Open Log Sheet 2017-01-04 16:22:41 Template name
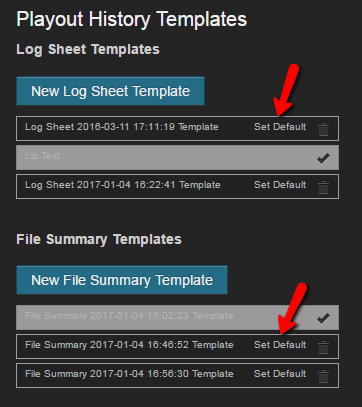Viewport: 362px width, 407px height. pyautogui.click(x=123, y=185)
